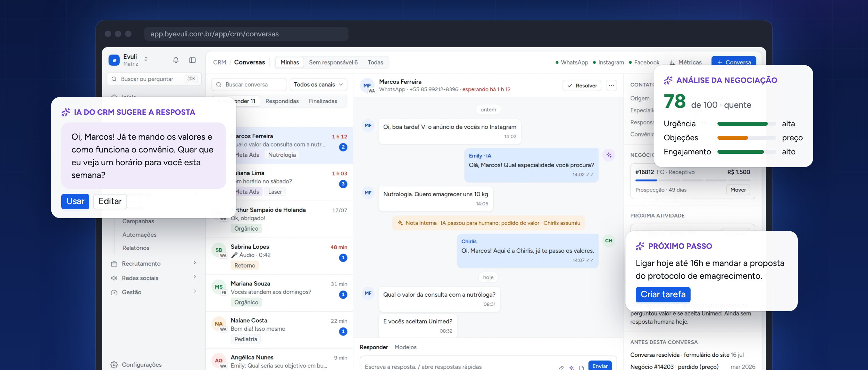Open the Todos os canais dropdown
Screen dimensions: 868x370
318,85
